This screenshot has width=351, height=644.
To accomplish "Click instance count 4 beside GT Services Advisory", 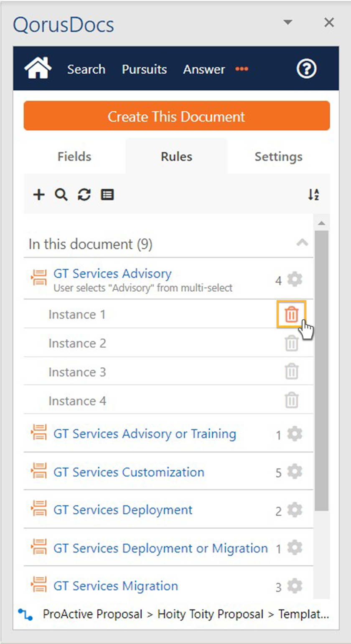I will [x=278, y=280].
